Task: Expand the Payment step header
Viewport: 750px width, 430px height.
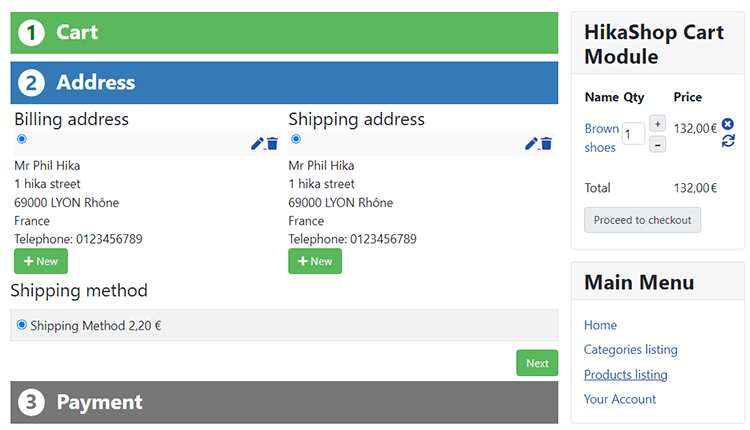Action: click(284, 402)
